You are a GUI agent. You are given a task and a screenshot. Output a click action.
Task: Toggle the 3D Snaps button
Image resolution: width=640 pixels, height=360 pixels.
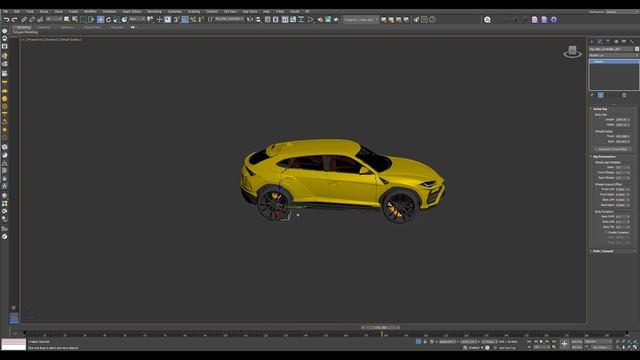176,20
